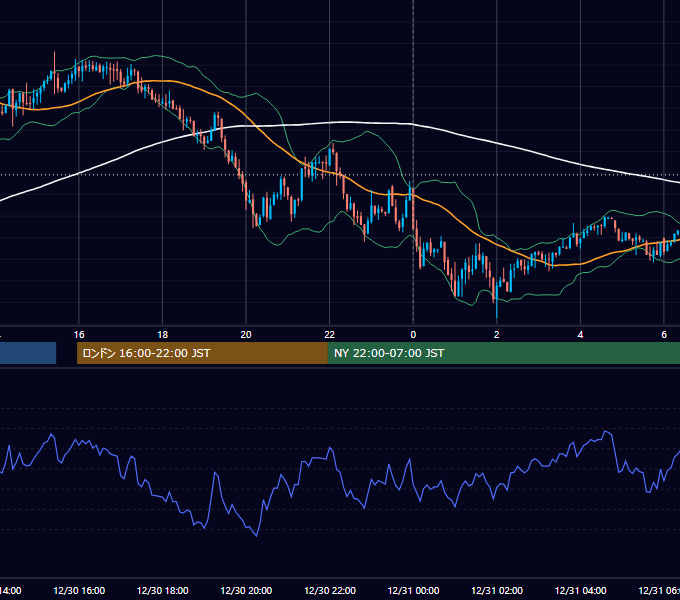
Task: Click the hour label 18 on the time axis
Action: point(163,335)
